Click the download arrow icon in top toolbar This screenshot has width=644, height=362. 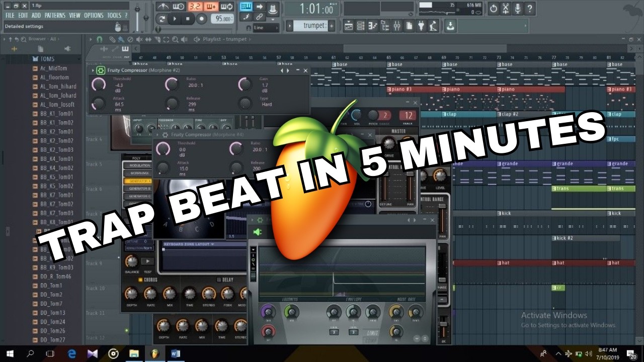click(450, 26)
